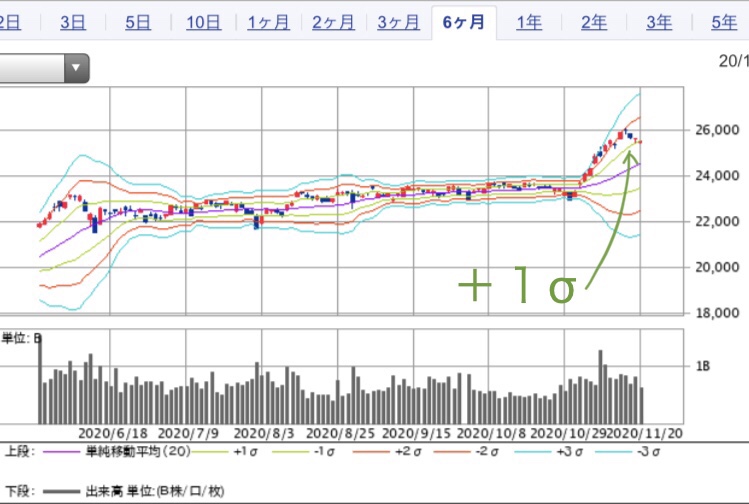Click the 22,000 price axis label

[717, 221]
